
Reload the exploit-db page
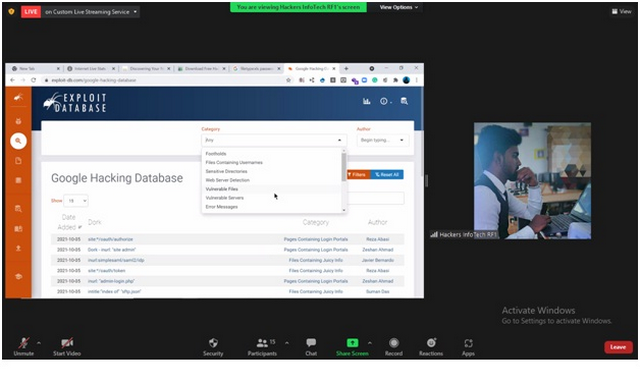click(x=33, y=80)
